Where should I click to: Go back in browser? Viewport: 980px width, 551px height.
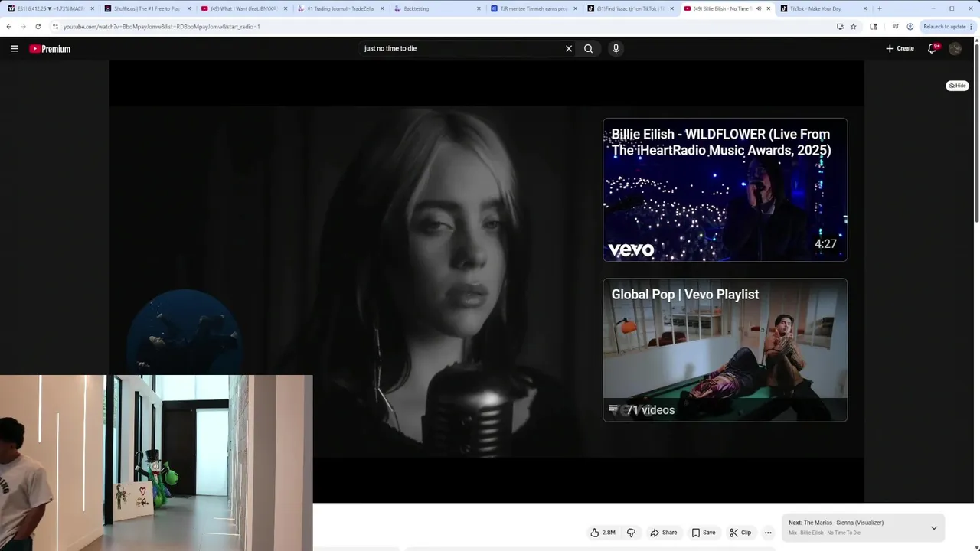pyautogui.click(x=8, y=26)
